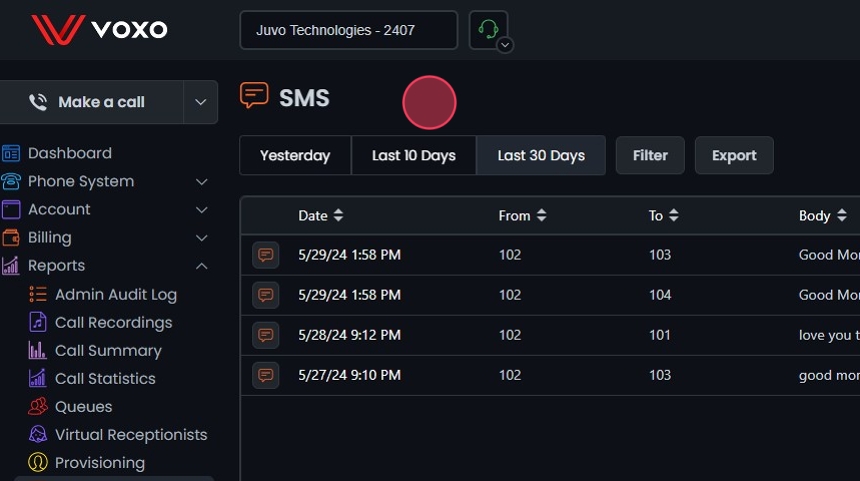This screenshot has height=481, width=860.
Task: Export the SMS report
Action: pos(734,155)
